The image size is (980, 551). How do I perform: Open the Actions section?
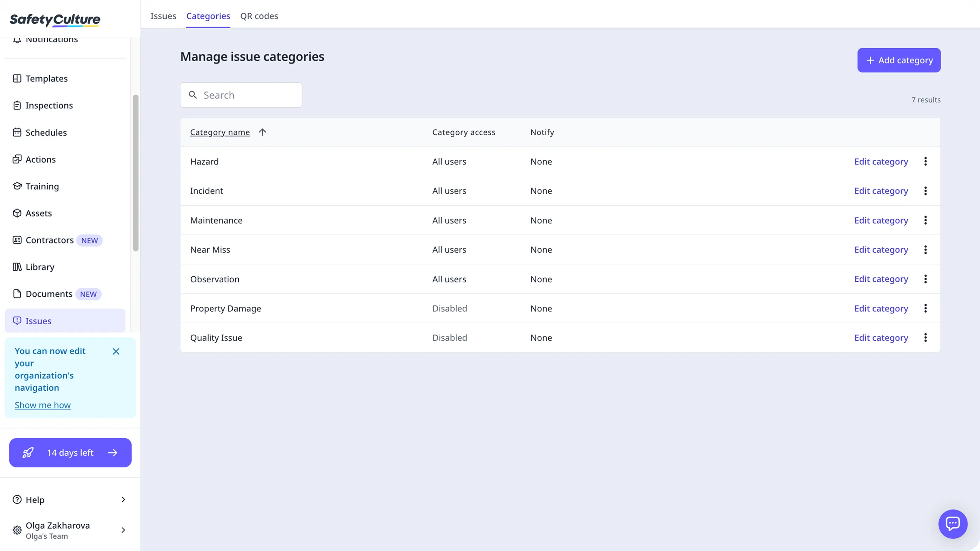(40, 159)
